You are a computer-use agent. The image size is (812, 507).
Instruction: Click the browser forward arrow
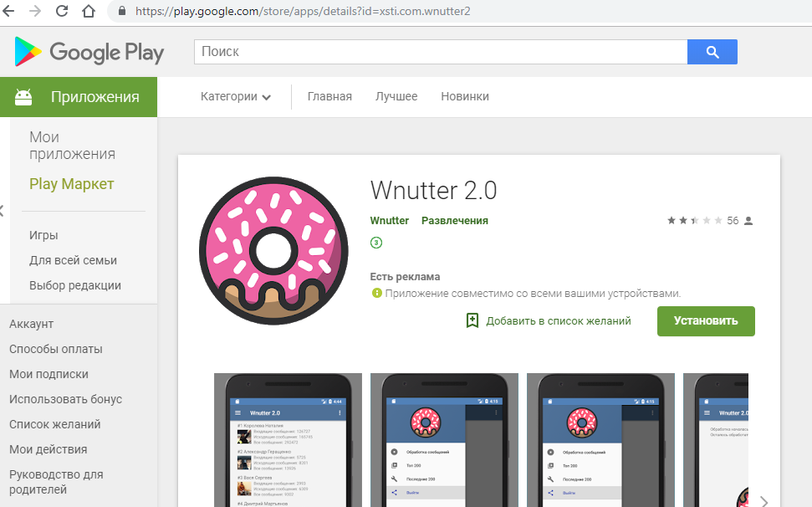34,11
